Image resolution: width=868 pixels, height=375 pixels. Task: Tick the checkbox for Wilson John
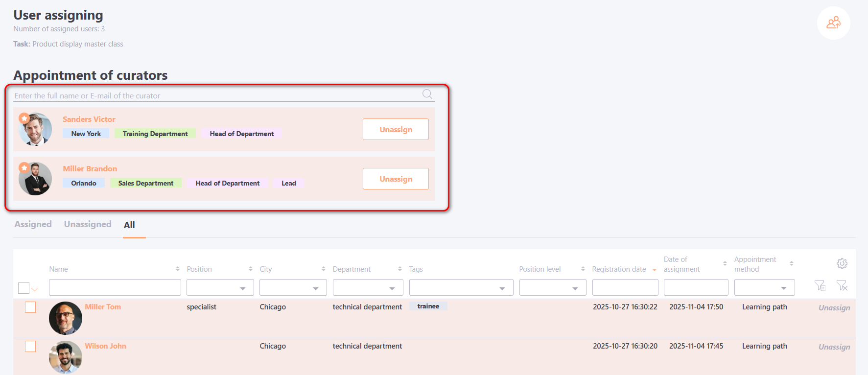(x=30, y=346)
